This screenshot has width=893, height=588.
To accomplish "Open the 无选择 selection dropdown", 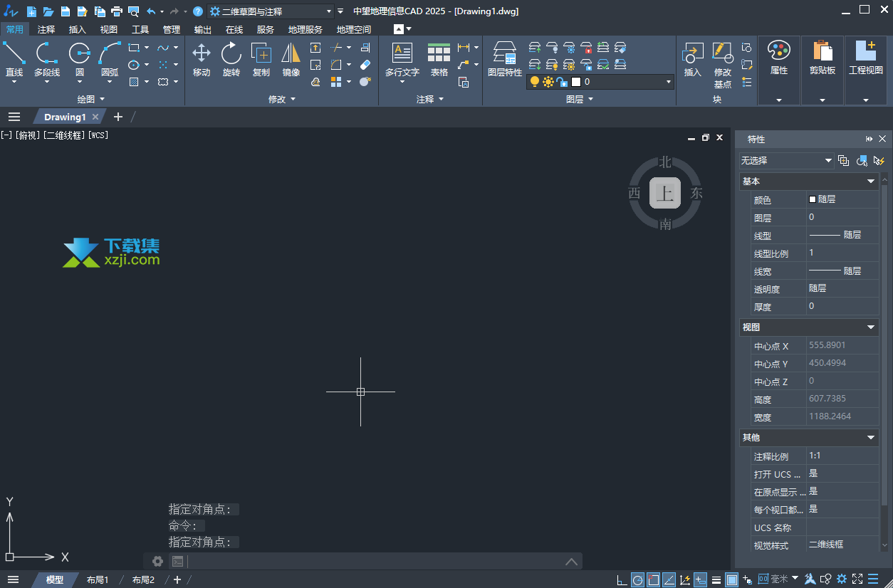I will tap(786, 161).
